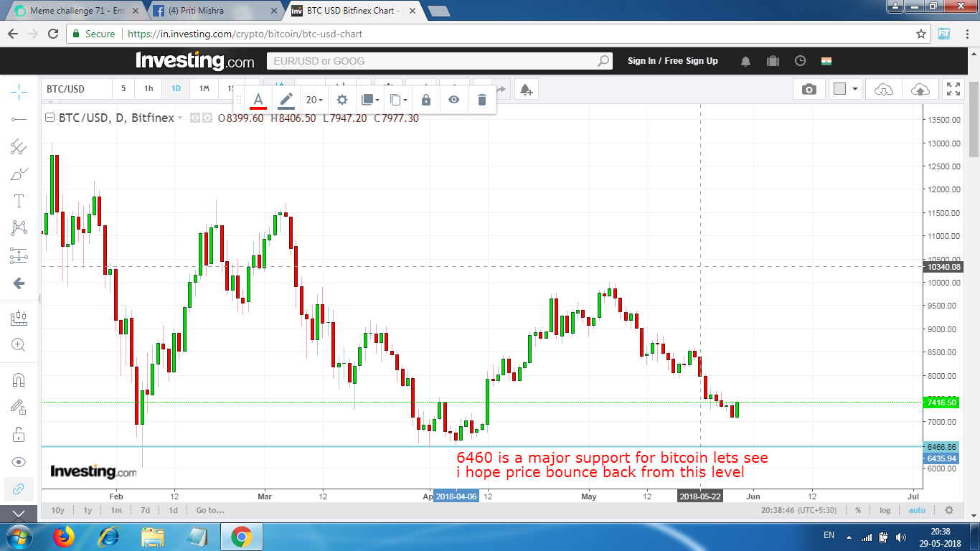This screenshot has width=980, height=551.
Task: Open the pattern drawing tools
Action: tap(19, 228)
